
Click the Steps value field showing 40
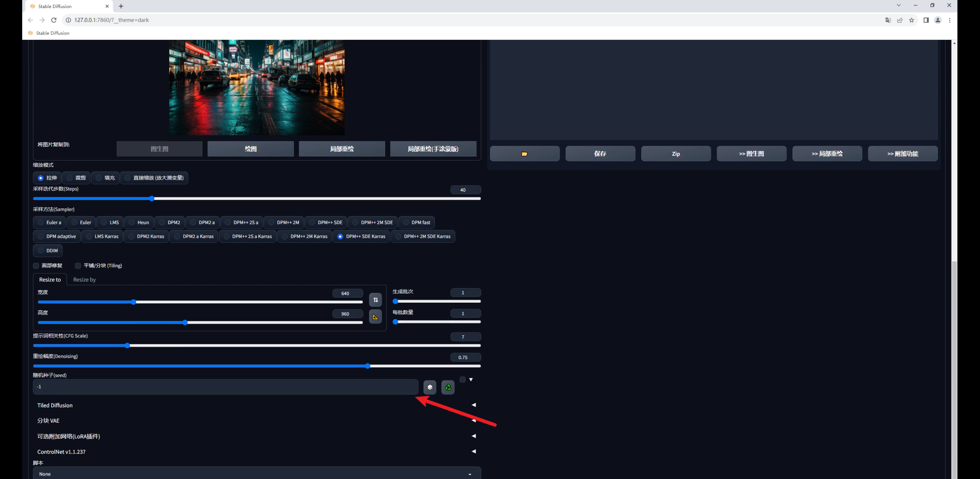coord(465,190)
